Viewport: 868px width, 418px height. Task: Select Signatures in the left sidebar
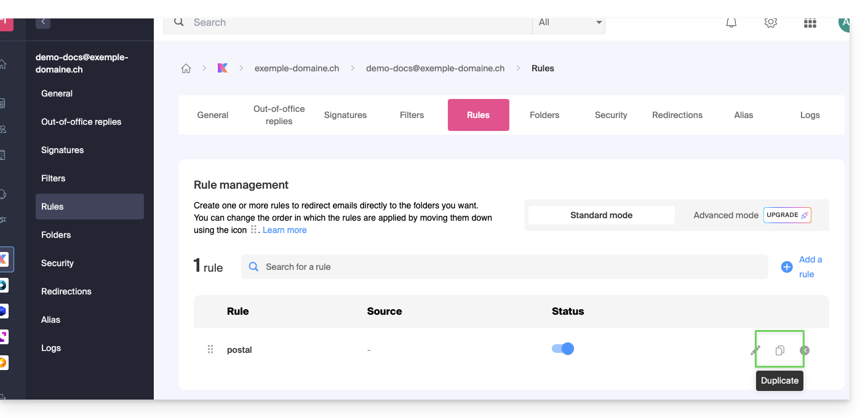tap(62, 150)
